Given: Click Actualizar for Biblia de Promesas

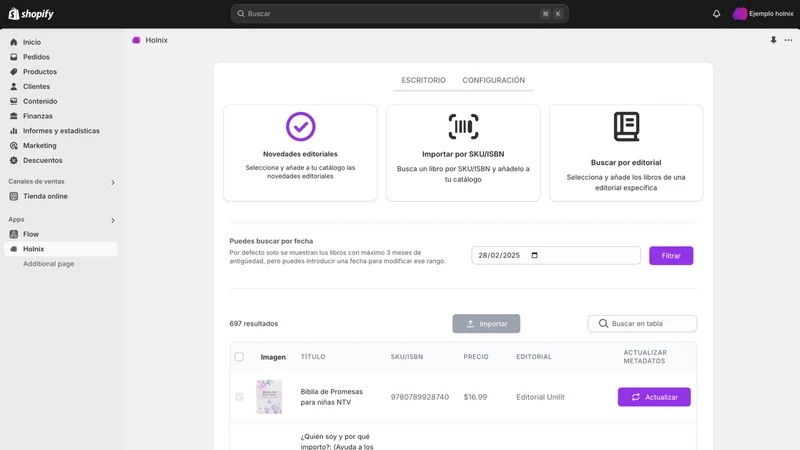Looking at the screenshot, I should point(654,397).
